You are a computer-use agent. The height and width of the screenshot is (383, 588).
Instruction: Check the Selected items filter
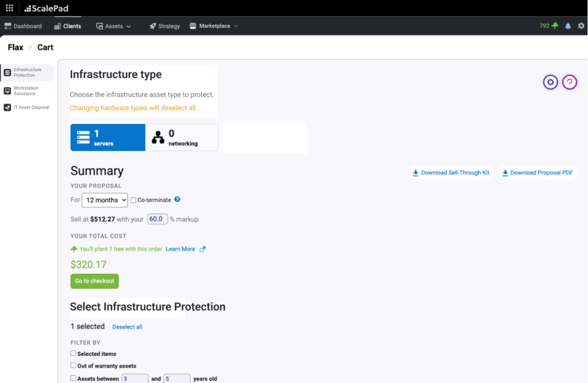coord(73,354)
